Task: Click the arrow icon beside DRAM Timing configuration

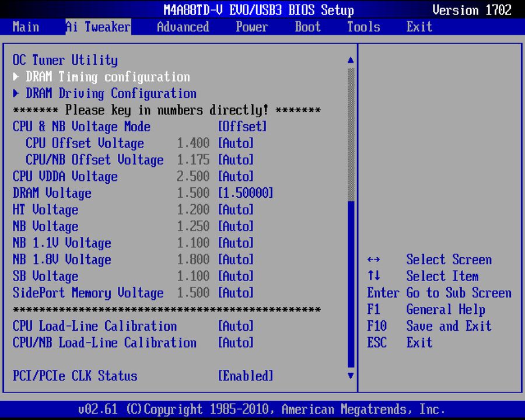Action: 15,76
